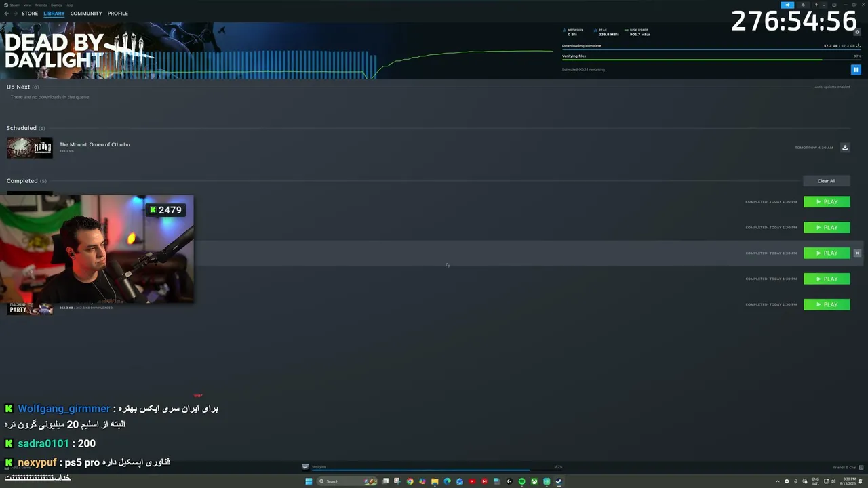Open the ENG INTL language switcher
This screenshot has width=868, height=488.
[x=815, y=481]
